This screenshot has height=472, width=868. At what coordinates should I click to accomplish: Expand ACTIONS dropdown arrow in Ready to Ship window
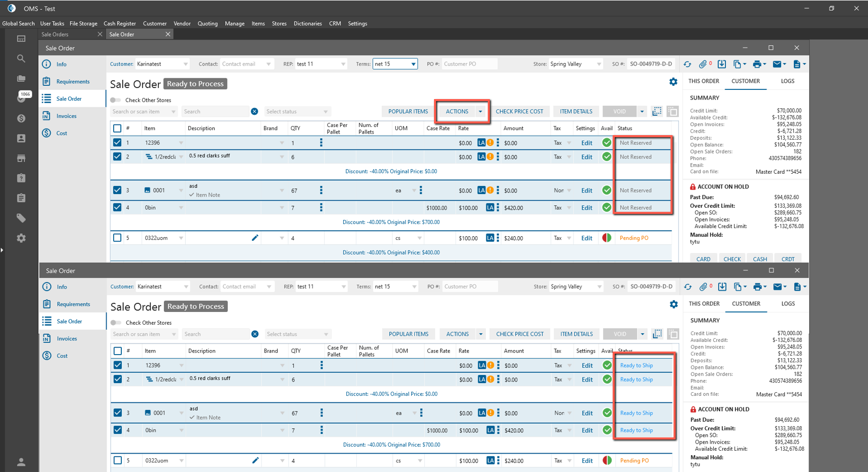point(480,334)
